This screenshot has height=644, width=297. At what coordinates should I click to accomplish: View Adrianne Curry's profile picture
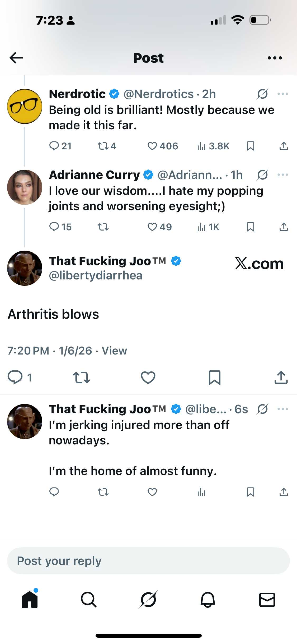25,187
